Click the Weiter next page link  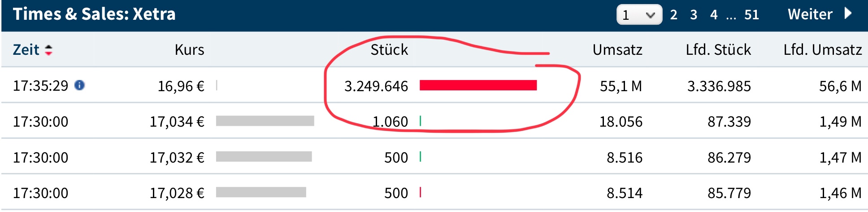click(810, 14)
